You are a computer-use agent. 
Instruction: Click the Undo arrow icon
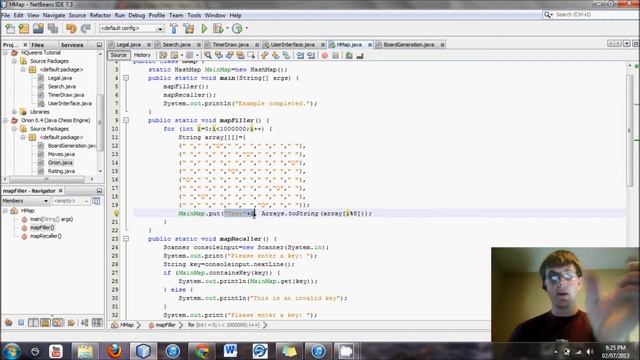71,29
